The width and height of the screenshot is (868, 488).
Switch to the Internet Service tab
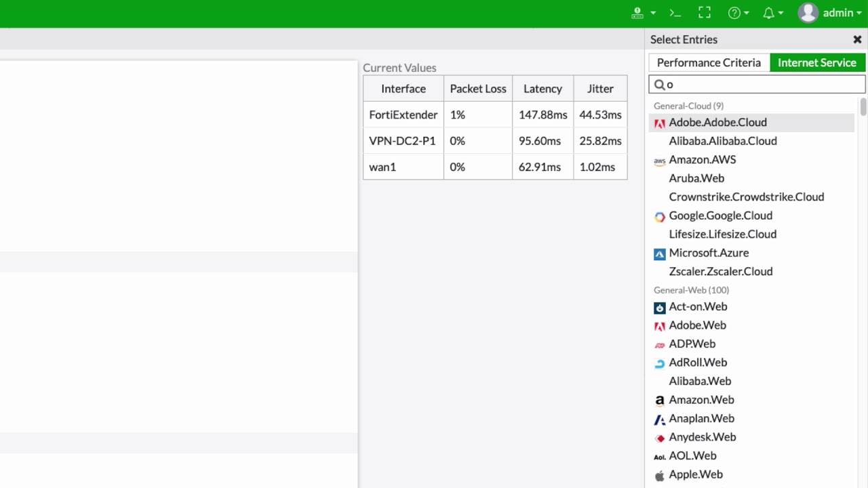click(x=817, y=62)
